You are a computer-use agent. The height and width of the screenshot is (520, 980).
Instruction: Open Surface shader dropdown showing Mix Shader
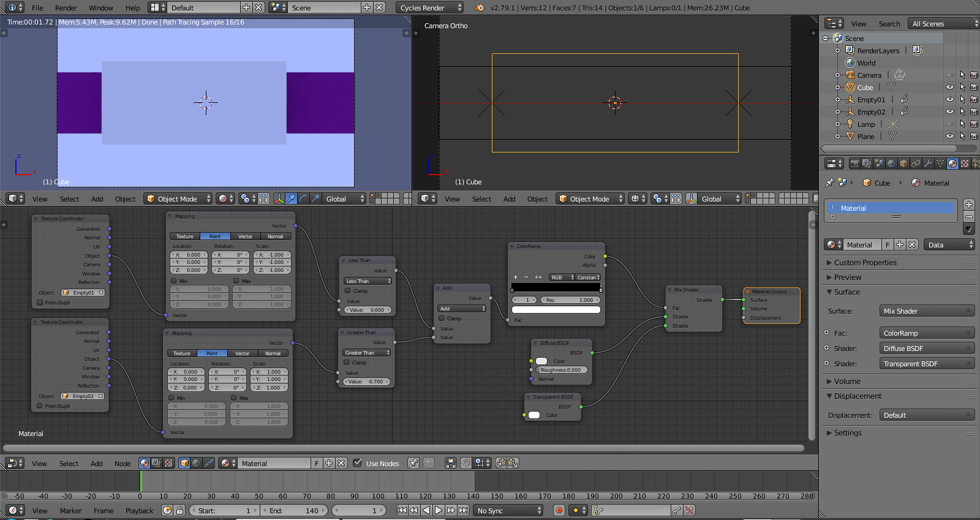(x=926, y=311)
